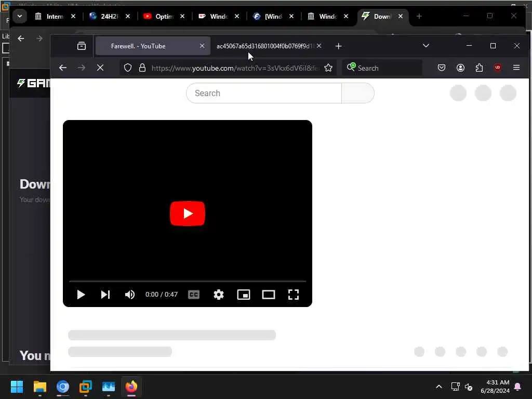
Task: Add a new tab in background browser
Action: coord(419,16)
